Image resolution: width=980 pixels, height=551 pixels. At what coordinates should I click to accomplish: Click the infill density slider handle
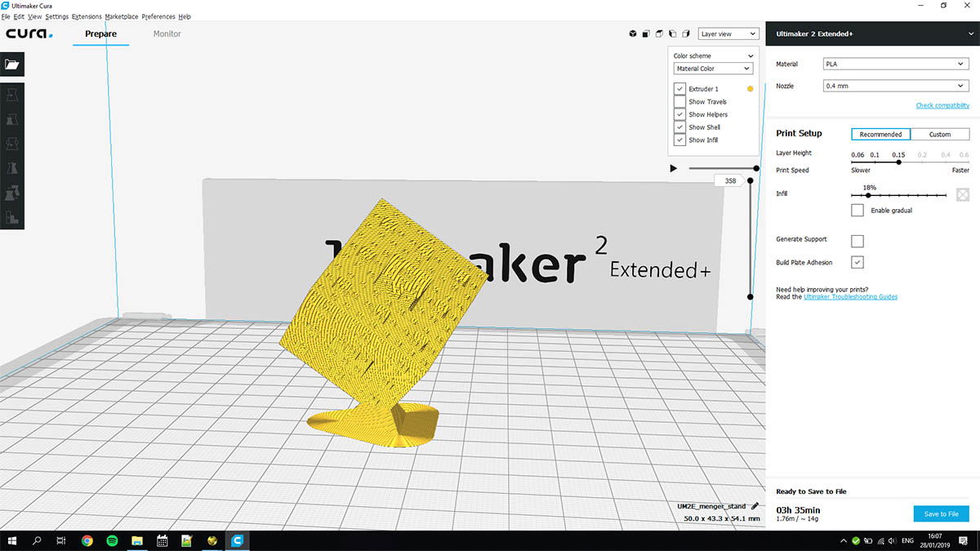(x=868, y=195)
